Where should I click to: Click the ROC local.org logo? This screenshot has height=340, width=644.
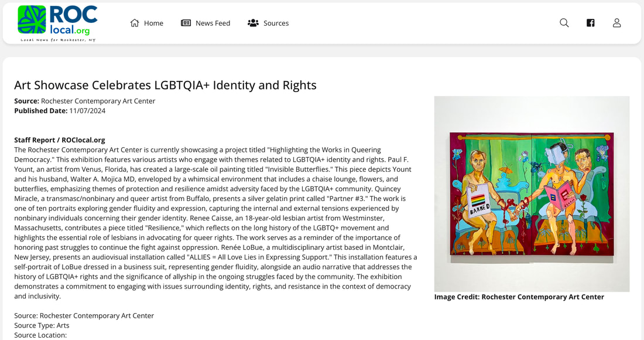(x=57, y=23)
